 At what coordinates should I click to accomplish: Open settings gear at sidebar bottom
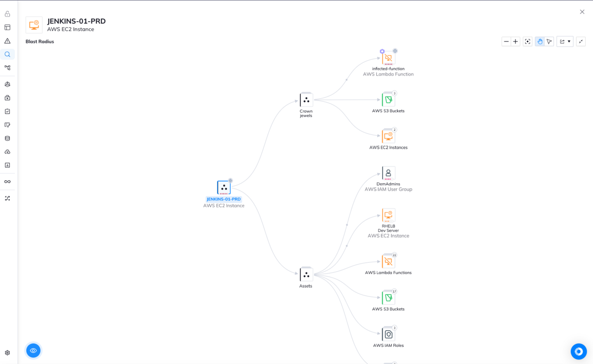(x=7, y=353)
